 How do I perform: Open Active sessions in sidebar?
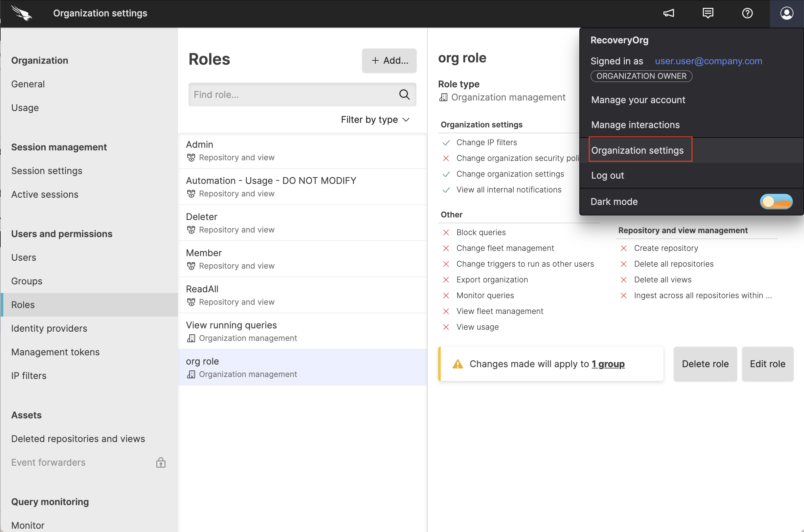click(x=45, y=194)
